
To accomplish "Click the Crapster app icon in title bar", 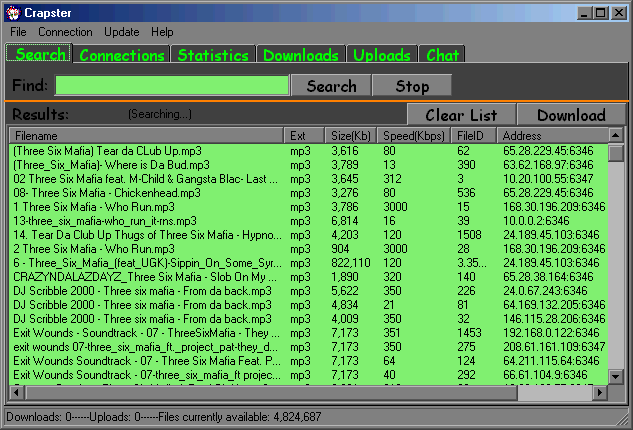I will pos(13,13).
